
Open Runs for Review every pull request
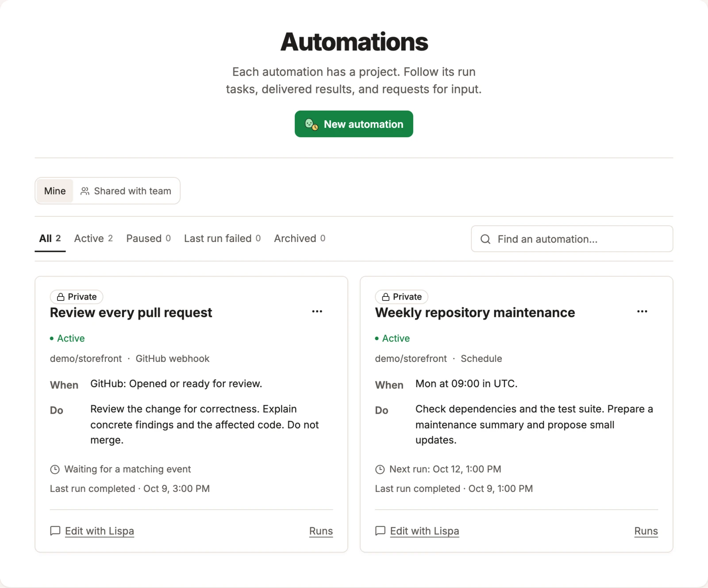click(321, 531)
